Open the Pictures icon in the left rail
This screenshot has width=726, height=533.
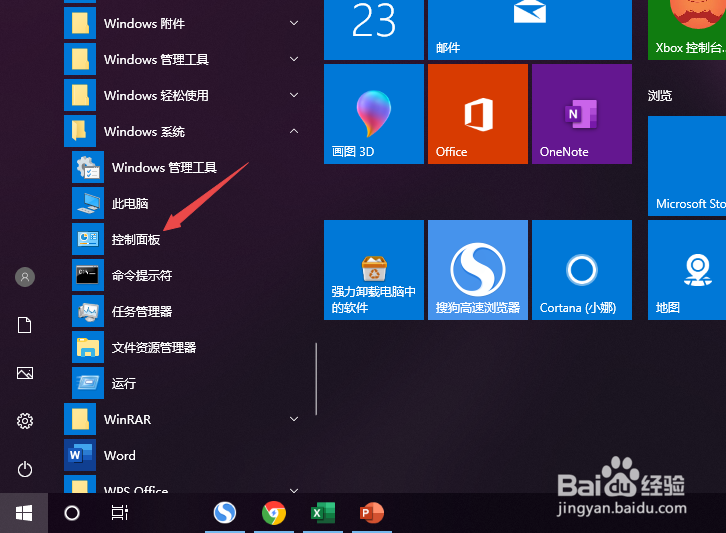[25, 373]
